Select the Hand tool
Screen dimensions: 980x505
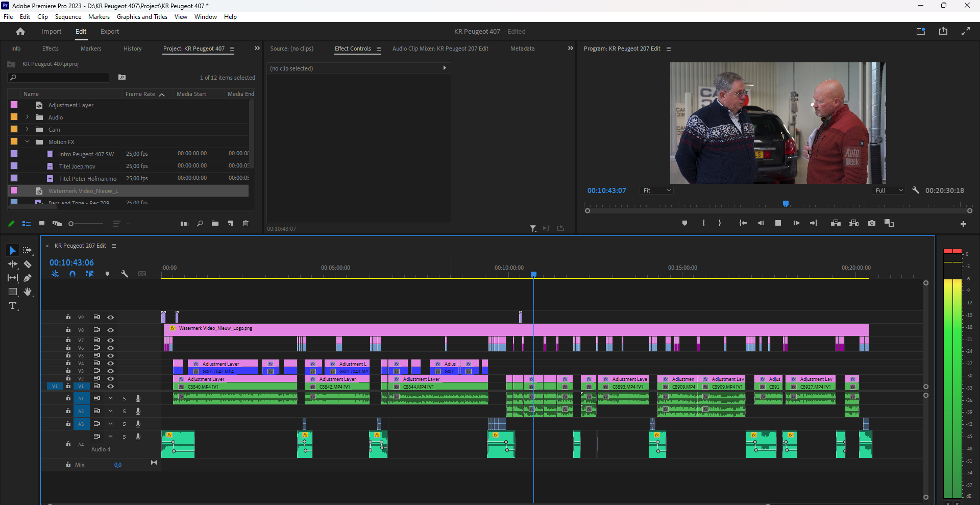[x=28, y=292]
